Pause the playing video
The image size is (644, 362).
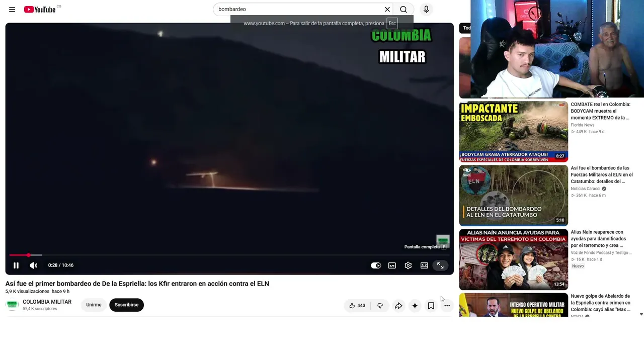pyautogui.click(x=16, y=265)
